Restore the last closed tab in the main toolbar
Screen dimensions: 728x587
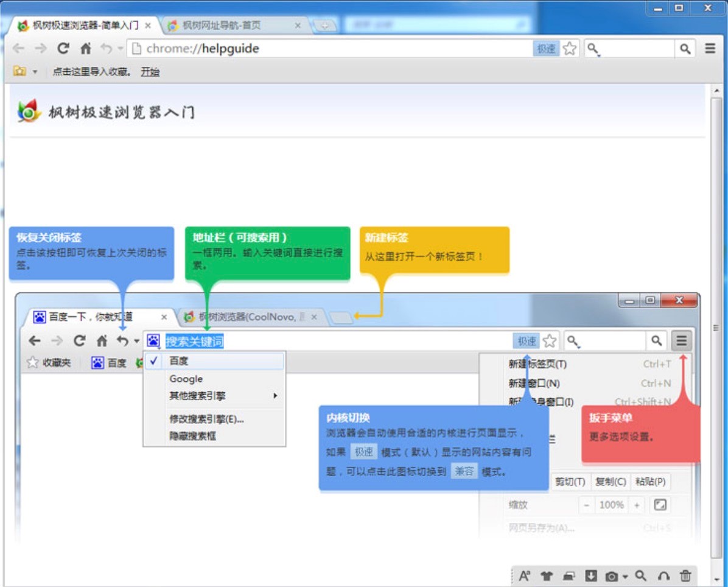[x=107, y=48]
